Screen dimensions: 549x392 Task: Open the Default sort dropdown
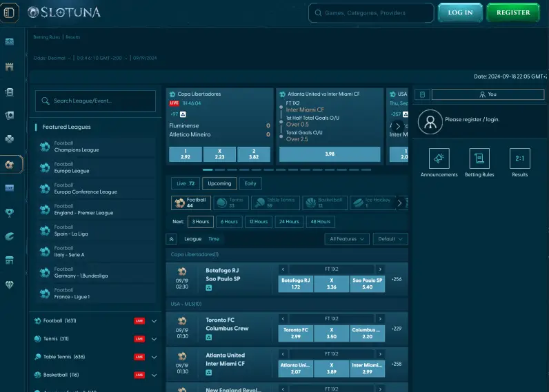[390, 239]
